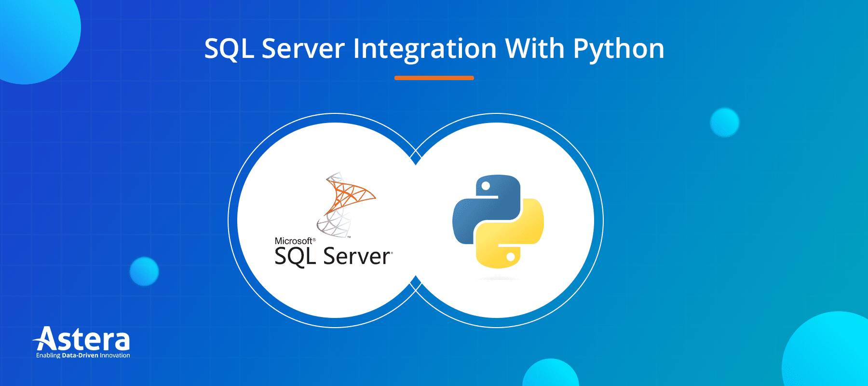Click the small cyan bubble at upper right

pos(724,123)
